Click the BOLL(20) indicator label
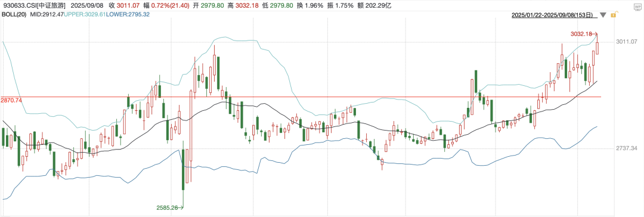 click(14, 15)
